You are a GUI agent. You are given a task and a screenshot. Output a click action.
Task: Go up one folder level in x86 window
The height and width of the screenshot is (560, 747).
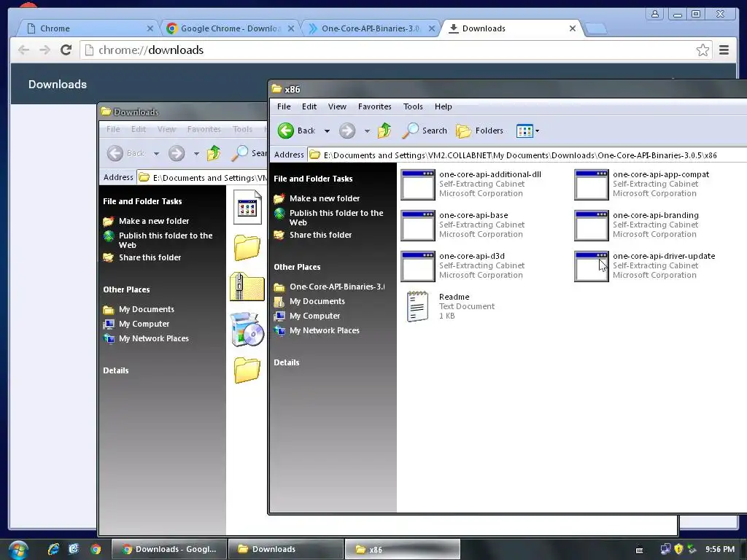click(384, 131)
